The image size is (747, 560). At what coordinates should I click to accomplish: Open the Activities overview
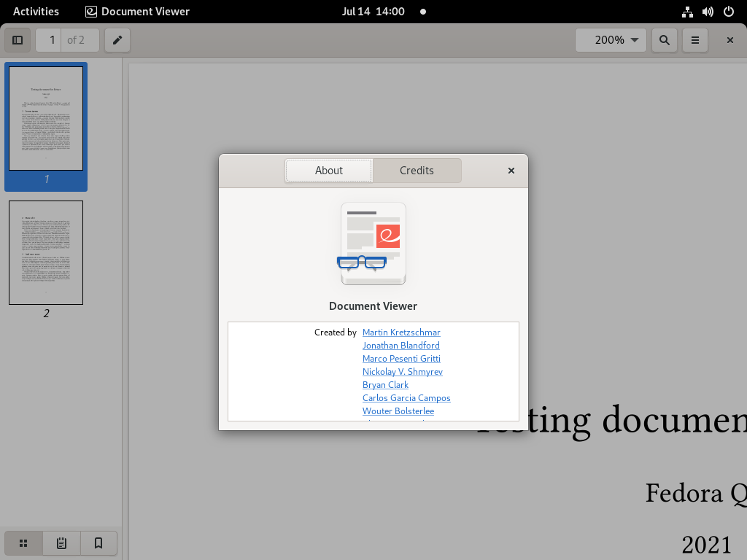coord(36,12)
